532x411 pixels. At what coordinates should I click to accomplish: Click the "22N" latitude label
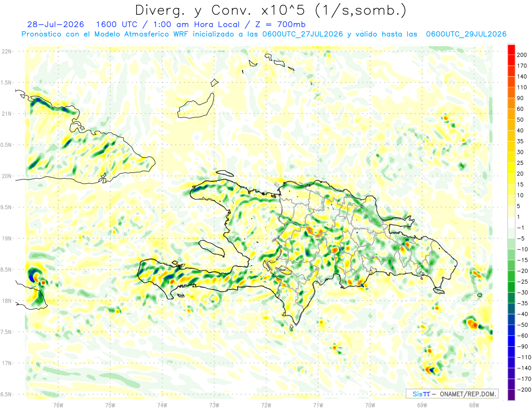(x=6, y=51)
